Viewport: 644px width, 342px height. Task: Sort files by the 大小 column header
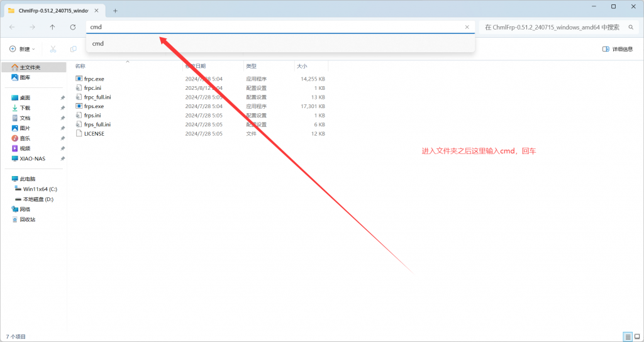[x=301, y=66]
